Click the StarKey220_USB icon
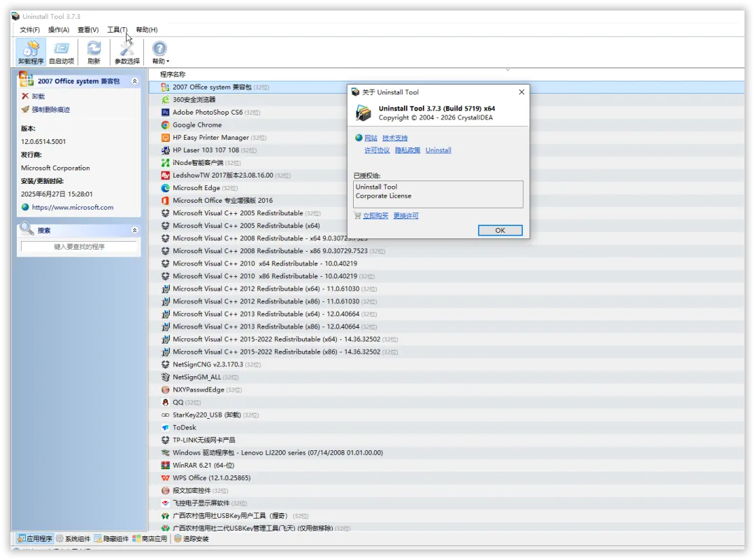The width and height of the screenshot is (755, 560). (x=165, y=415)
